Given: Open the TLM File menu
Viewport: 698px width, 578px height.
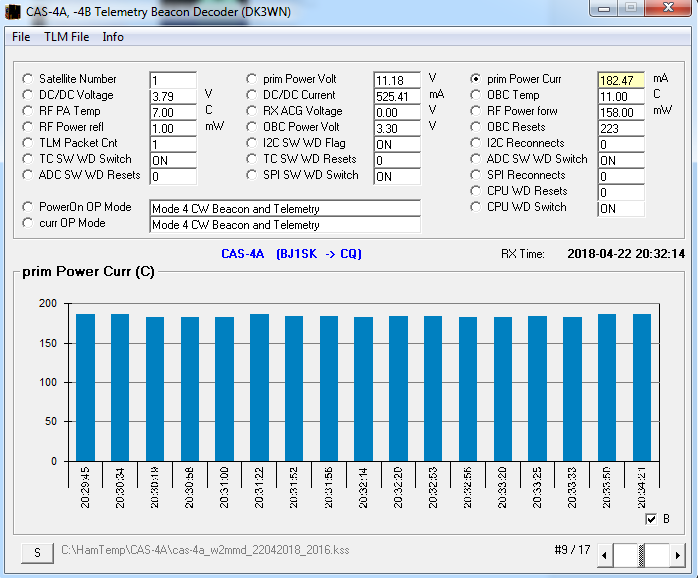Looking at the screenshot, I should [66, 37].
